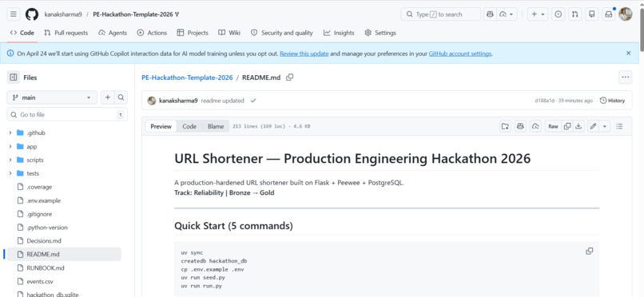Open the Insights tab
The image size is (644, 297).
[339, 33]
